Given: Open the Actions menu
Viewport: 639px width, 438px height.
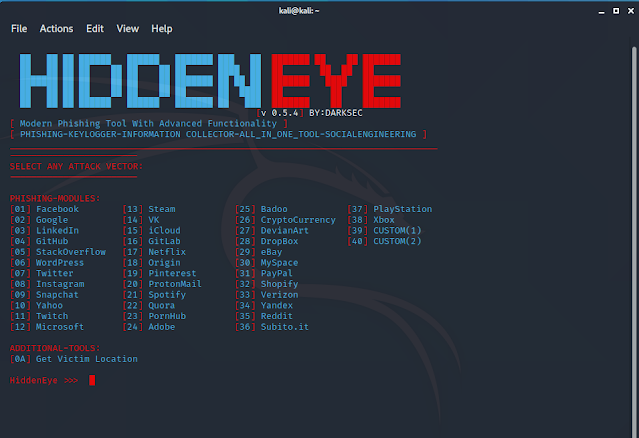Looking at the screenshot, I should [x=56, y=29].
